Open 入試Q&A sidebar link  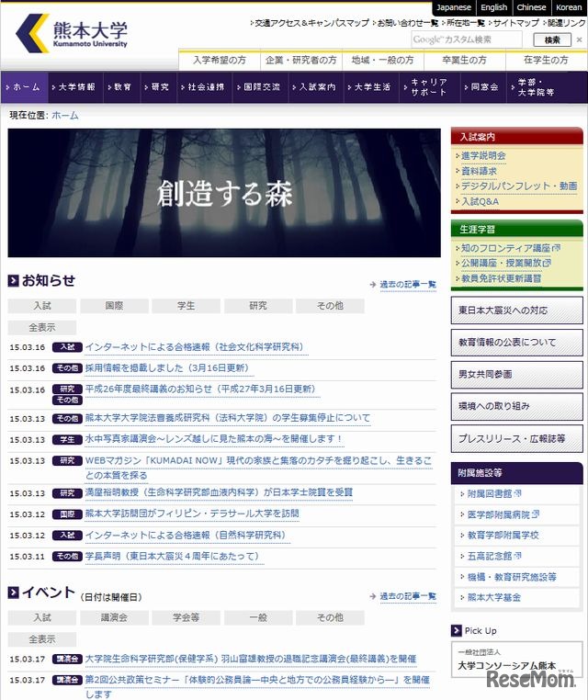pyautogui.click(x=480, y=202)
